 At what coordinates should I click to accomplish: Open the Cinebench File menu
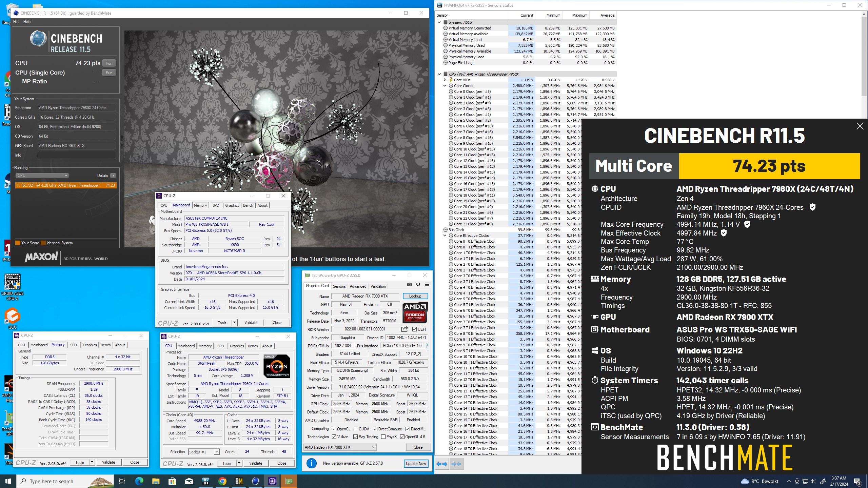pos(16,22)
